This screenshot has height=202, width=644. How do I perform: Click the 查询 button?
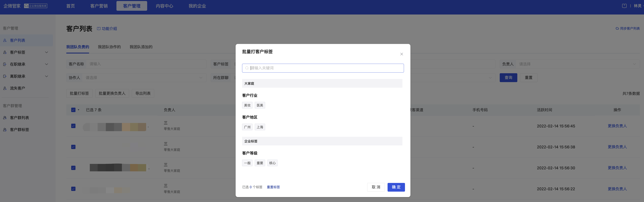[x=508, y=77]
